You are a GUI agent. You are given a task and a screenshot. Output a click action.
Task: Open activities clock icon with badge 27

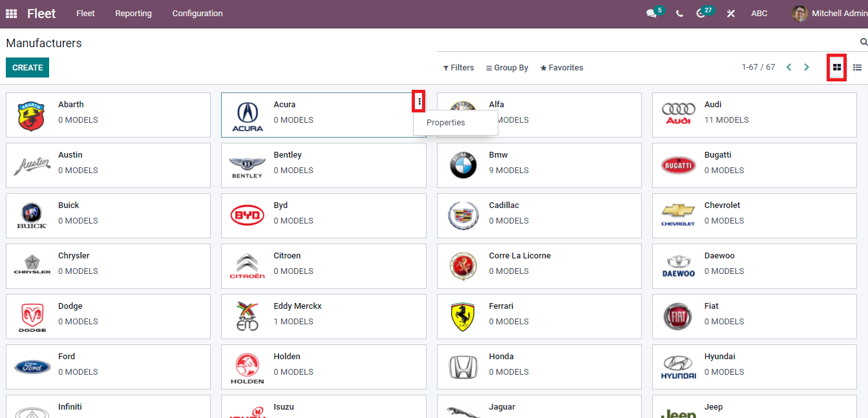tap(701, 14)
